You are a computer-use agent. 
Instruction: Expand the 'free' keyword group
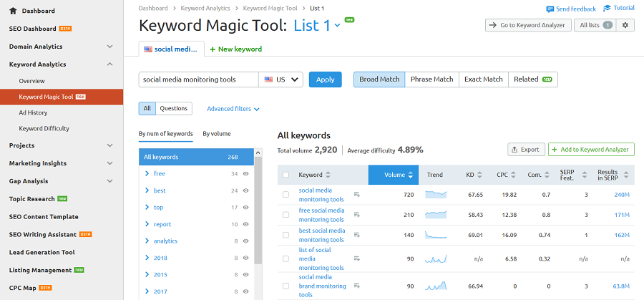click(x=147, y=174)
